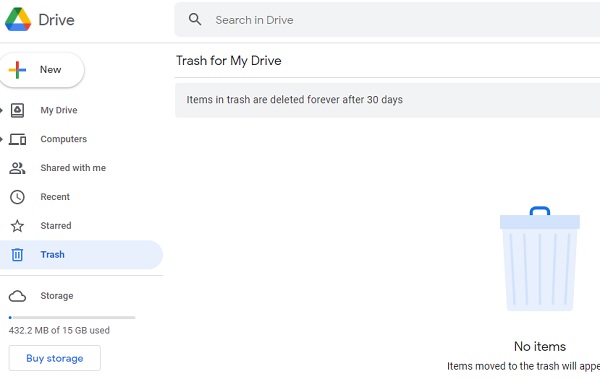Click the Buy storage button
Image resolution: width=600 pixels, height=379 pixels.
click(55, 358)
